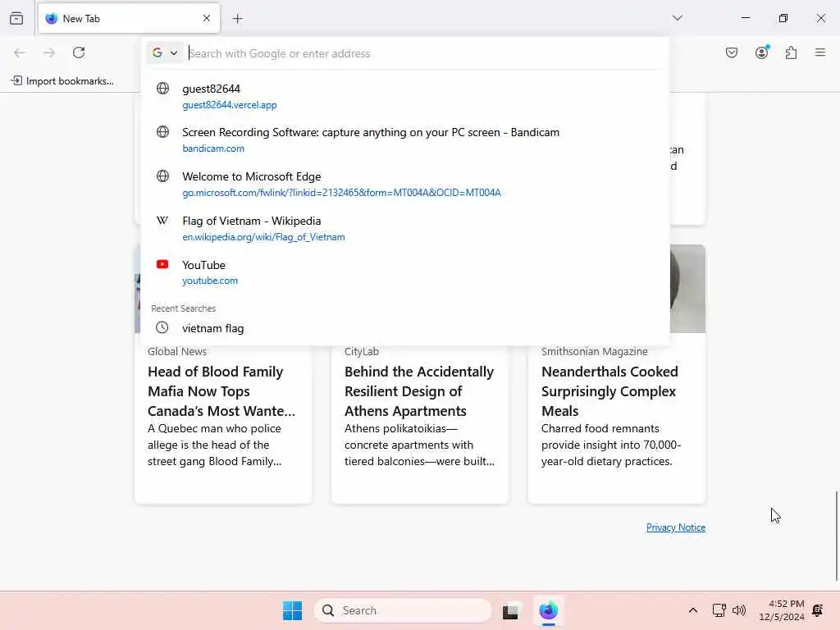
Task: Open the application hamburger menu
Action: [820, 52]
